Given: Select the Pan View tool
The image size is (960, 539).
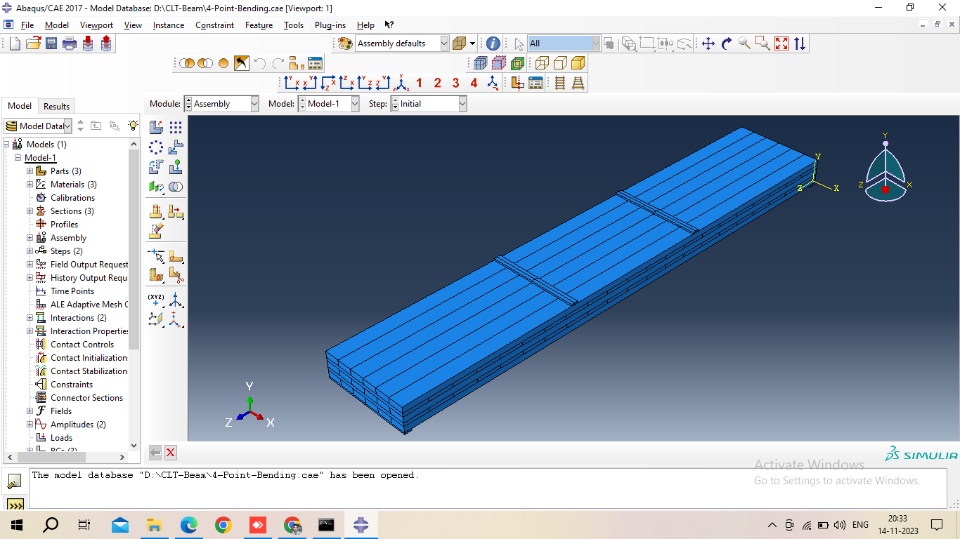Looking at the screenshot, I should [708, 43].
